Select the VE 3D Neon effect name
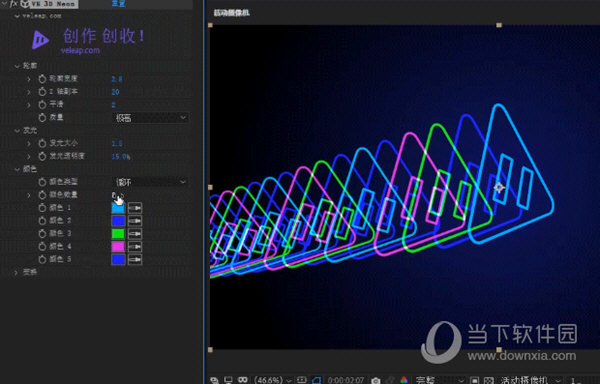The height and width of the screenshot is (384, 600). click(53, 4)
